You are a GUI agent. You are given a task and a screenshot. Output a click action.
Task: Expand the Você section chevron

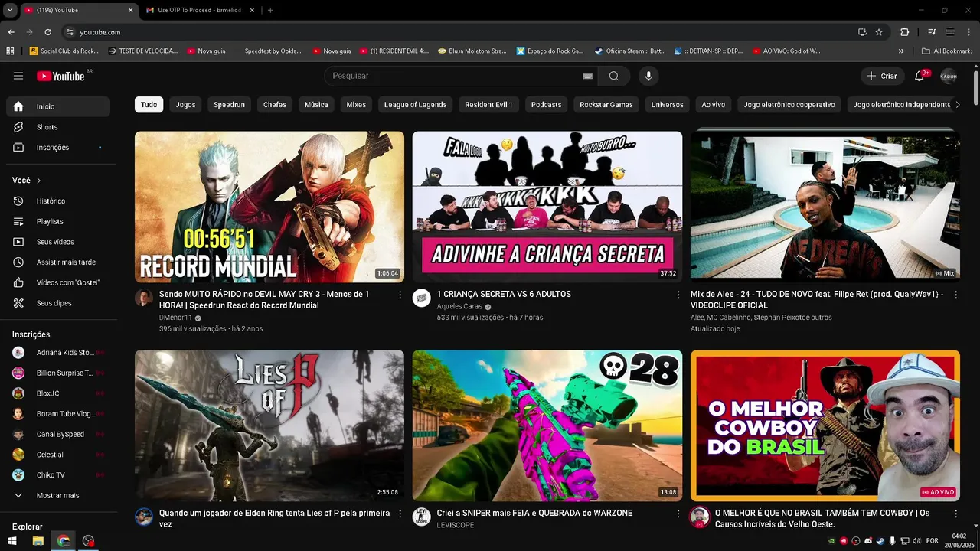click(x=38, y=181)
